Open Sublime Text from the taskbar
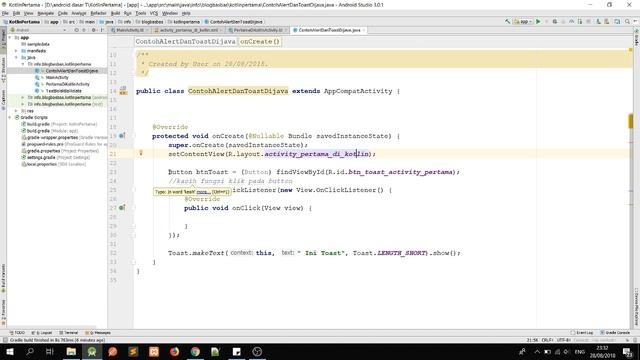This screenshot has height=360, width=640. (133, 351)
